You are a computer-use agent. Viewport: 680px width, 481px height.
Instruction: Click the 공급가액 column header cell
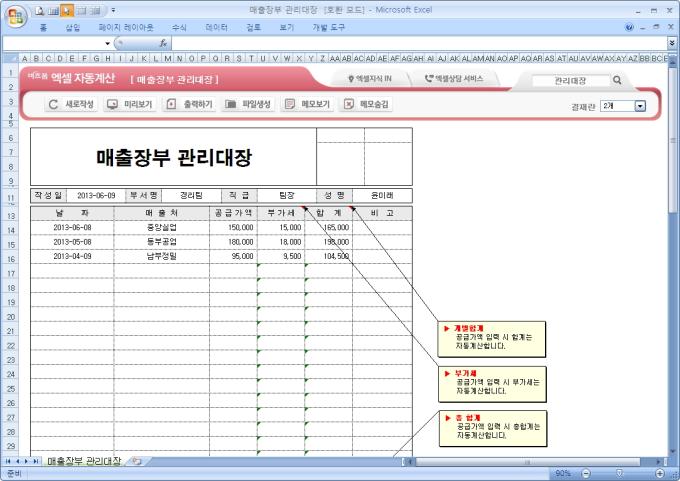coord(233,213)
